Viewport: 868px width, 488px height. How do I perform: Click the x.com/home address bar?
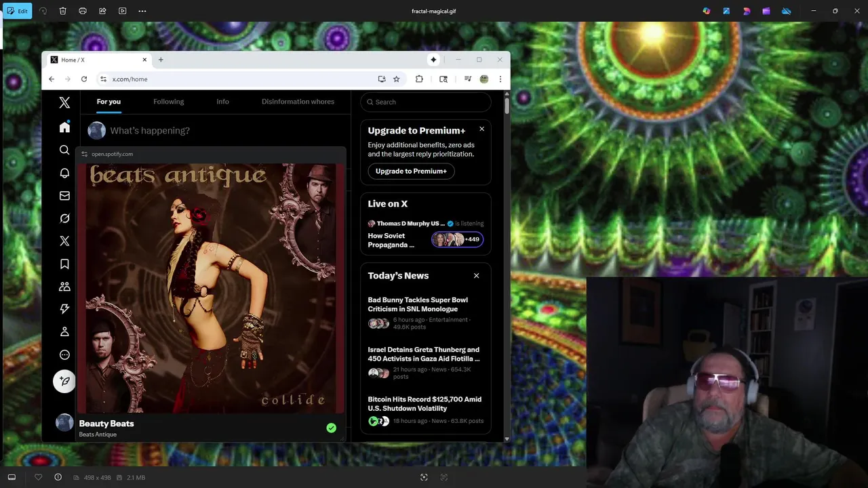pos(250,79)
